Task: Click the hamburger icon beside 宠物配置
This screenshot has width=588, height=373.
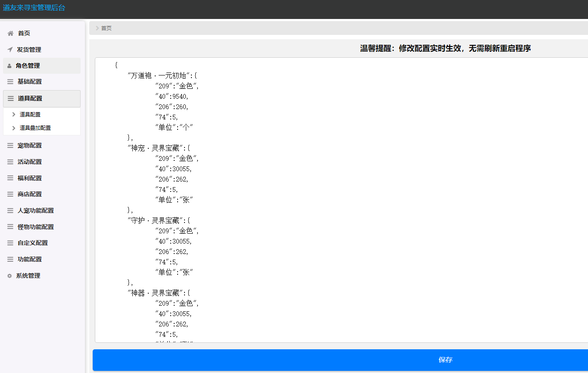Action: [10, 146]
